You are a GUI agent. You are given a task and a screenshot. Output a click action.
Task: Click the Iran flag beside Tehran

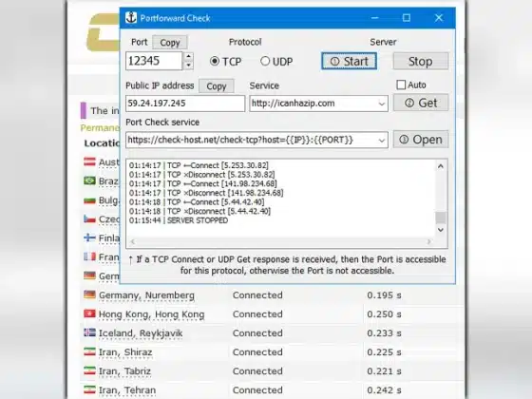[89, 389]
